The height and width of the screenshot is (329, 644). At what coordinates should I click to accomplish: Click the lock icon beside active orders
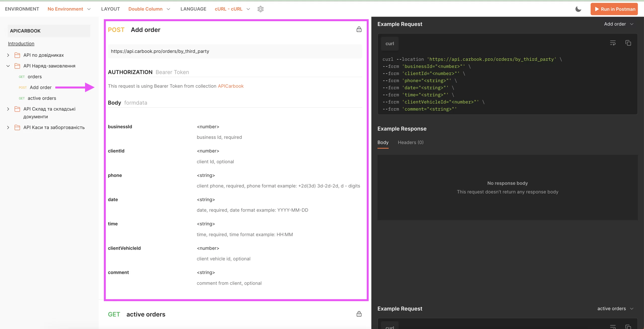(359, 314)
